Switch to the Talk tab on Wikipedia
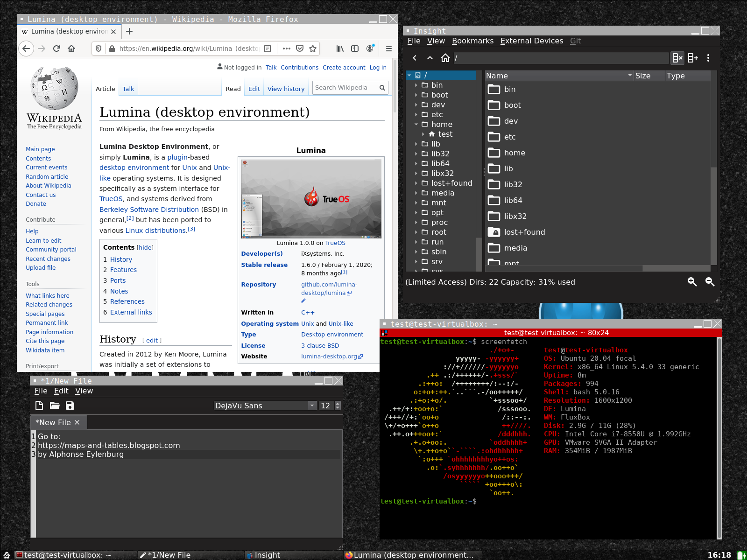 [128, 89]
